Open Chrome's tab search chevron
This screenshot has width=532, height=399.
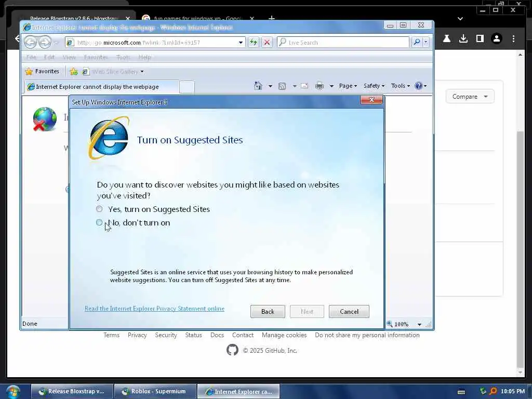pyautogui.click(x=460, y=19)
